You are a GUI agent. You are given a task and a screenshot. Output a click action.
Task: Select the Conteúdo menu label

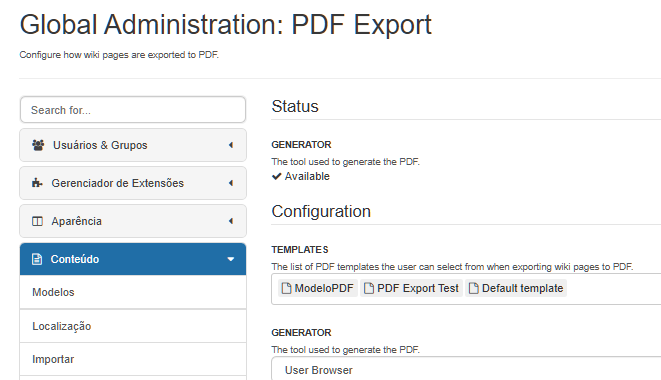pos(75,259)
